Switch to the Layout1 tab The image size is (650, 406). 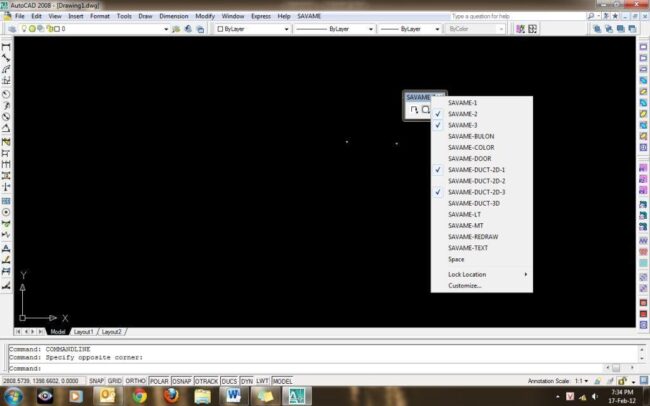pos(83,332)
